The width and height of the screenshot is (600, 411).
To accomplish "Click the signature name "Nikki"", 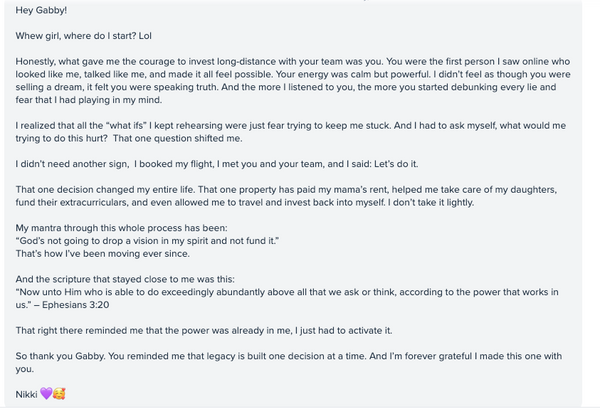I will pyautogui.click(x=26, y=394).
